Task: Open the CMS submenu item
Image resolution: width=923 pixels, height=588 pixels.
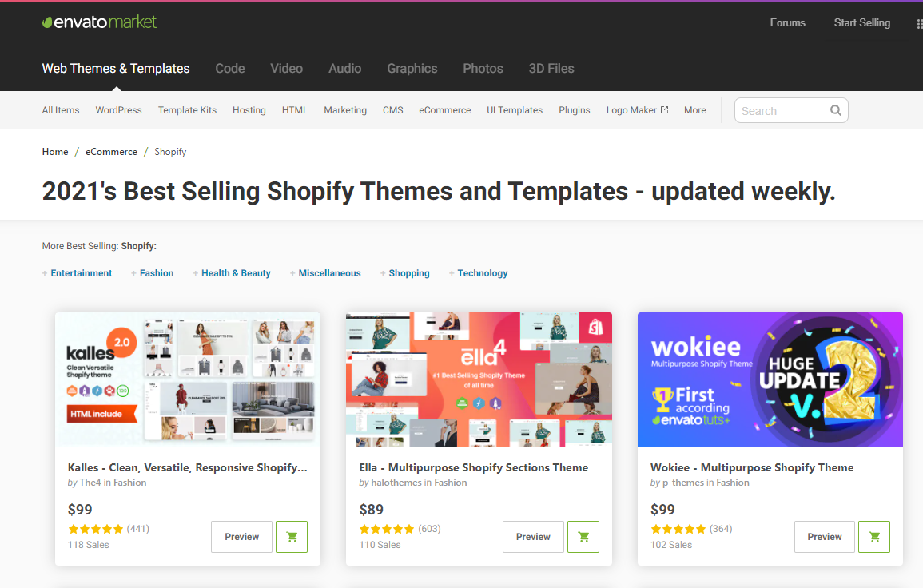Action: click(x=393, y=110)
